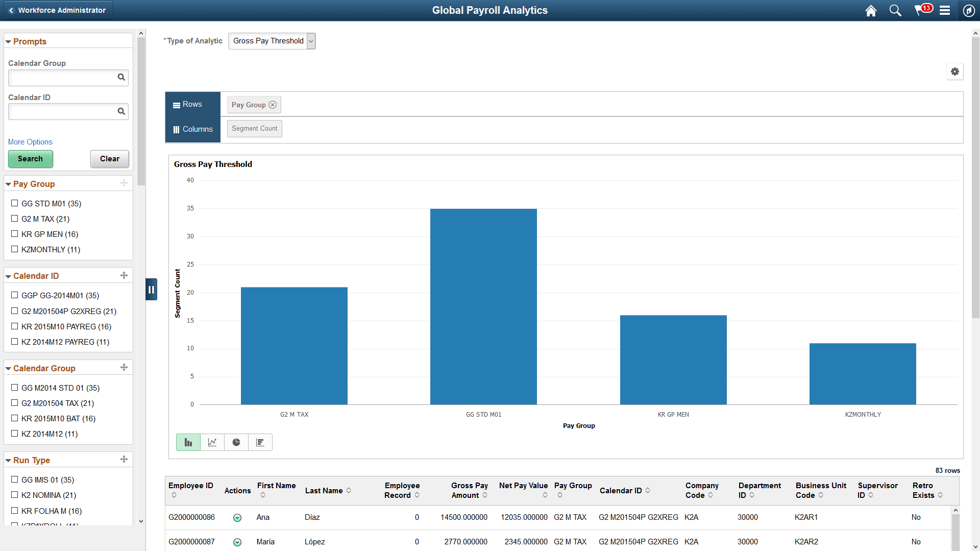980x551 pixels.
Task: Click the Search button in Prompts
Action: click(30, 159)
